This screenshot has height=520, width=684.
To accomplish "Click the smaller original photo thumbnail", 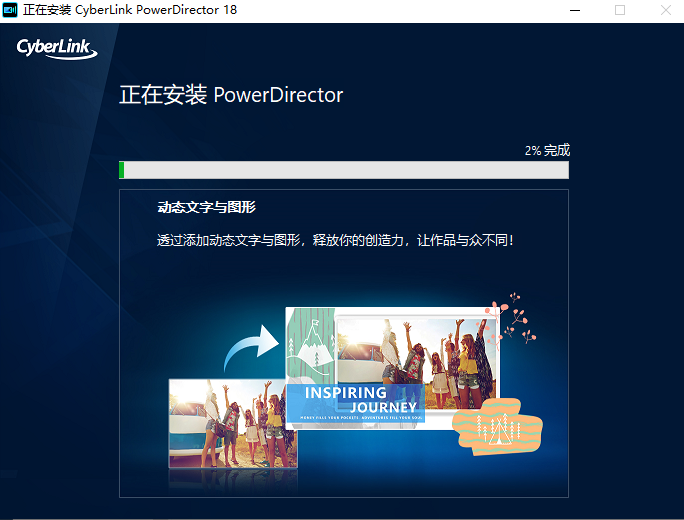I will [x=233, y=423].
